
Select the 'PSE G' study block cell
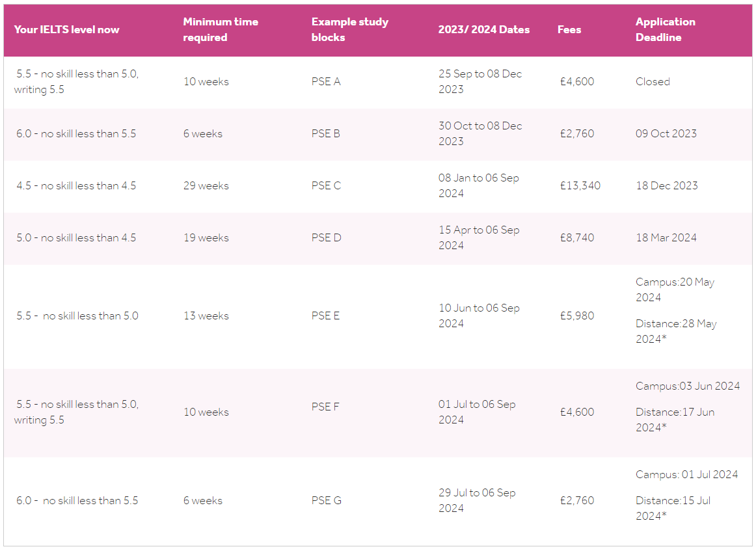tap(327, 500)
